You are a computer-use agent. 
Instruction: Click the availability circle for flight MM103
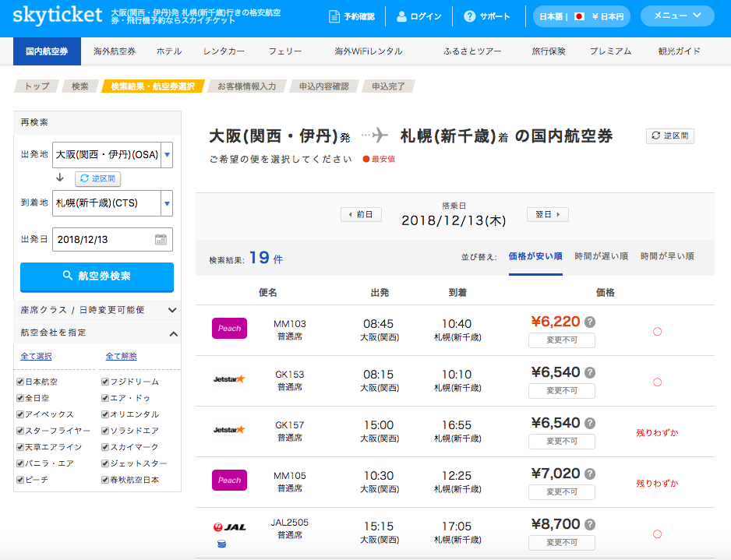[x=657, y=331]
